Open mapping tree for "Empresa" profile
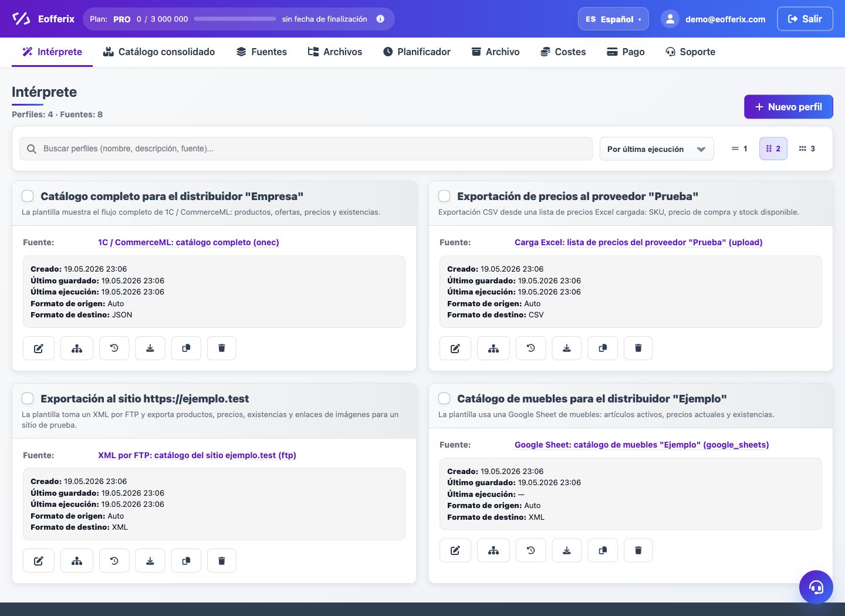The height and width of the screenshot is (616, 845). (x=77, y=348)
